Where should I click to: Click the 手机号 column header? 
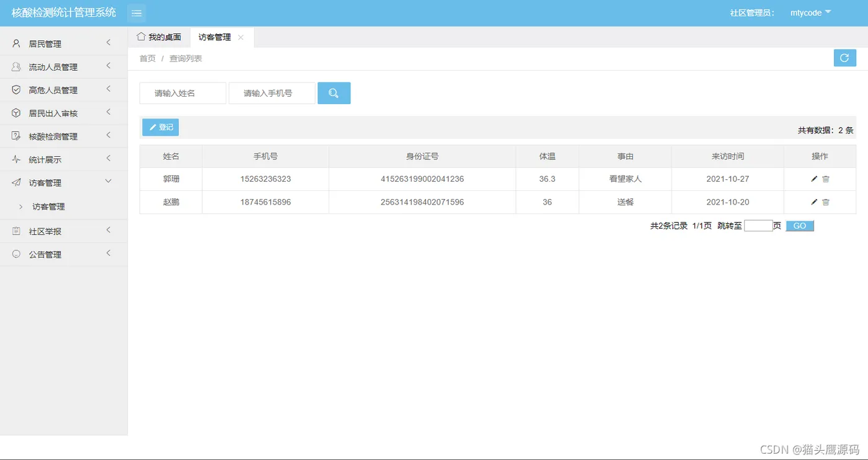pos(265,156)
